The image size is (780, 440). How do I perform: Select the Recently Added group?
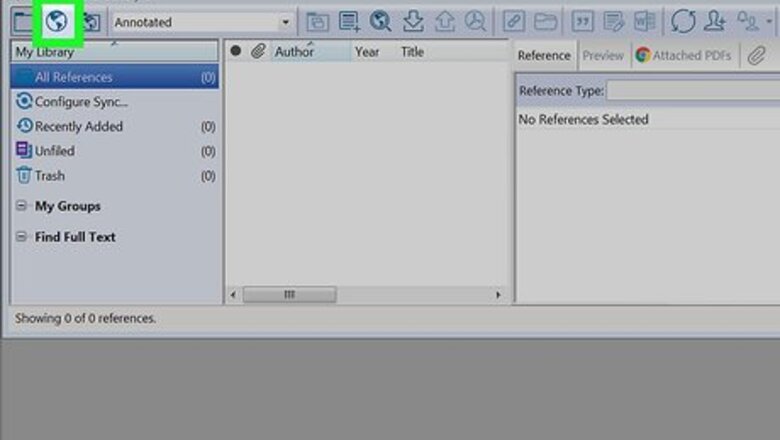coord(114,126)
